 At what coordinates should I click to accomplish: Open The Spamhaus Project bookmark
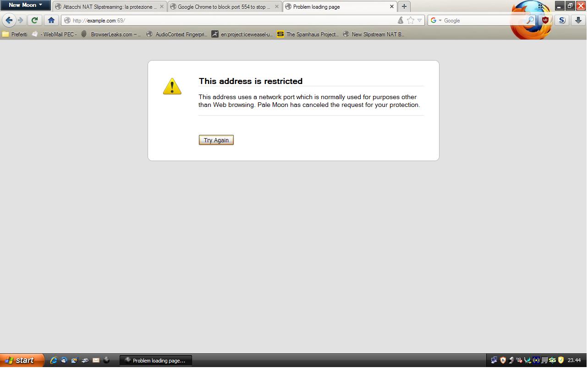tap(308, 34)
